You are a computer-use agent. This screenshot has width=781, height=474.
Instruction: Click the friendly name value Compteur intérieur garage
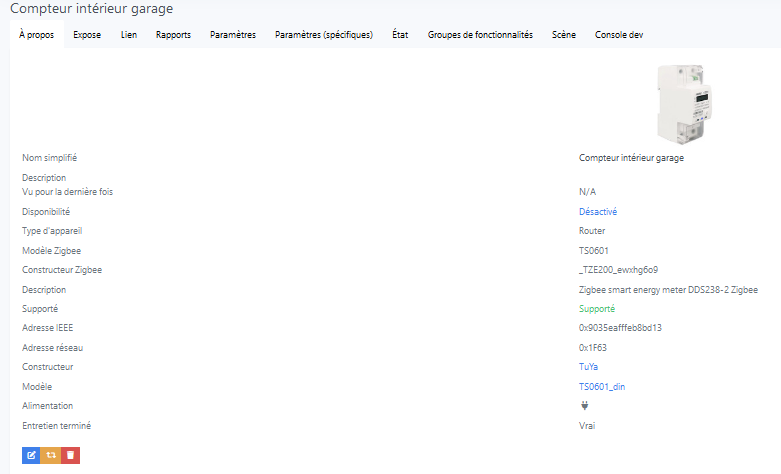click(x=631, y=158)
